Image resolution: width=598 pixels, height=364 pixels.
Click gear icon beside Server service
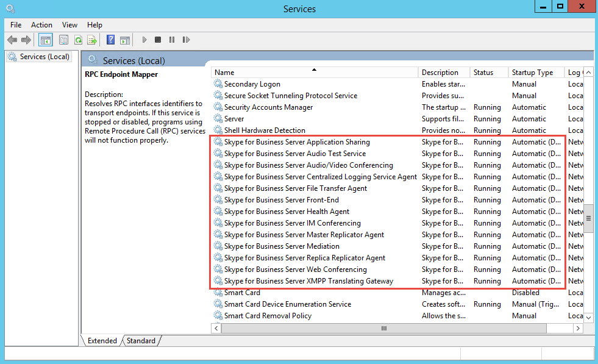(x=218, y=119)
